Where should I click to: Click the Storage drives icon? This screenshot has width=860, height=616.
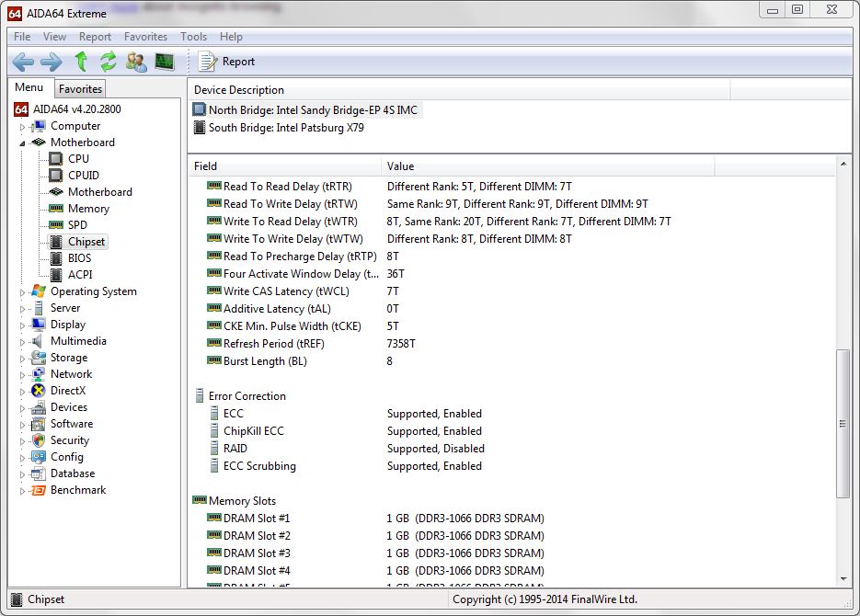(39, 358)
